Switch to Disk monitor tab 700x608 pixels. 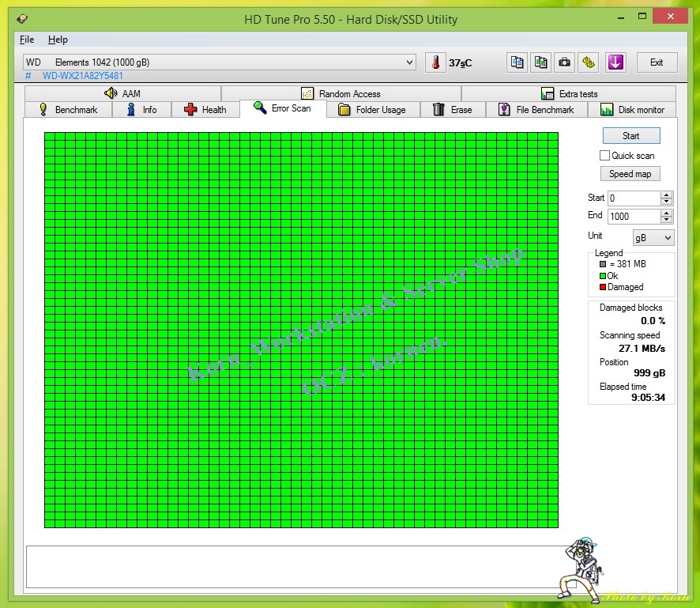pos(632,109)
